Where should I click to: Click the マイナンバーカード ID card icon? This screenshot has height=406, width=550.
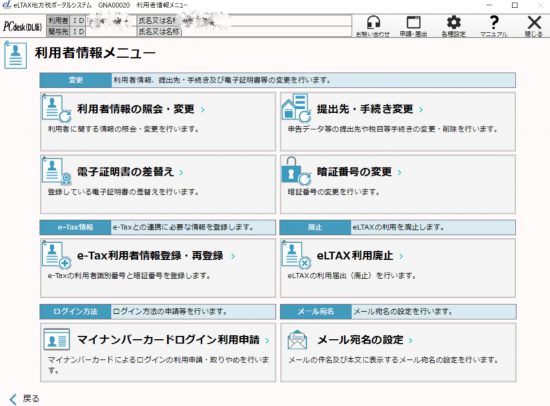click(56, 340)
